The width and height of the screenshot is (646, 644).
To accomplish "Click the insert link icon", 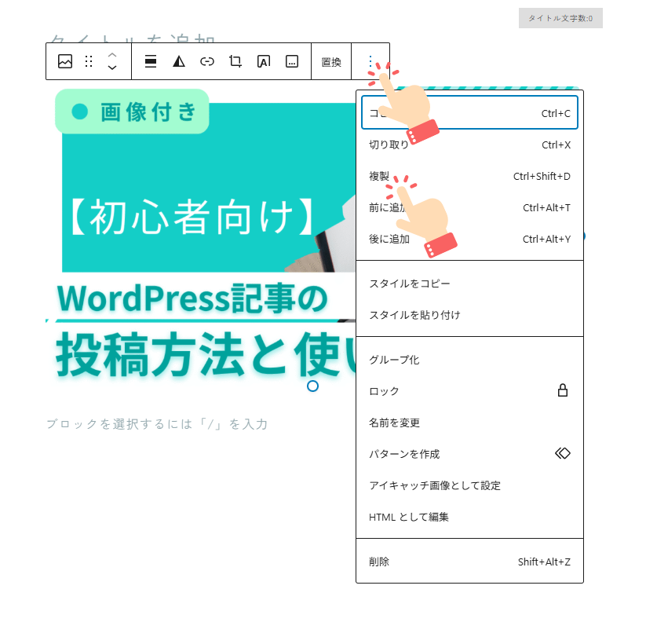I will tap(207, 61).
